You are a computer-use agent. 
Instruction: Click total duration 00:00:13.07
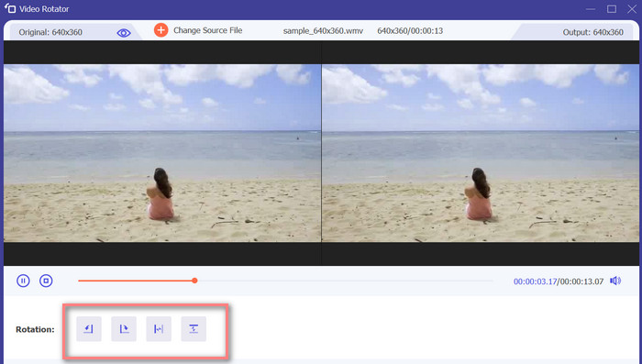coord(581,281)
